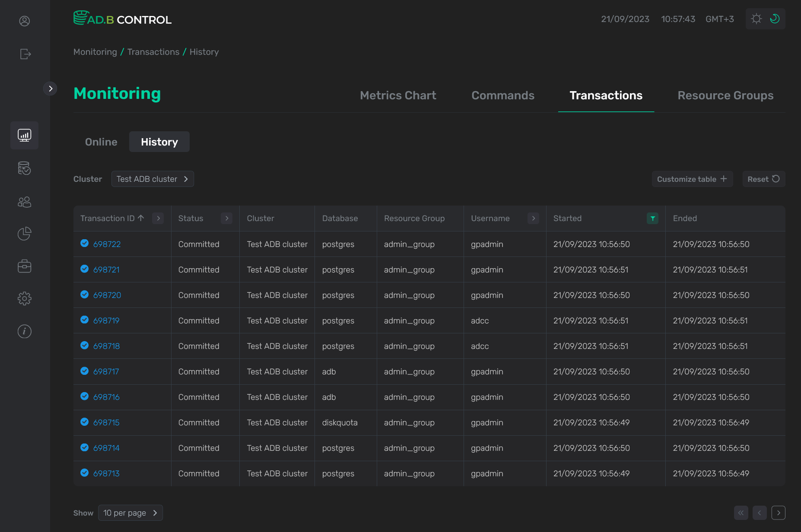Viewport: 801px width, 532px height.
Task: View the info page from sidebar
Action: pyautogui.click(x=24, y=331)
